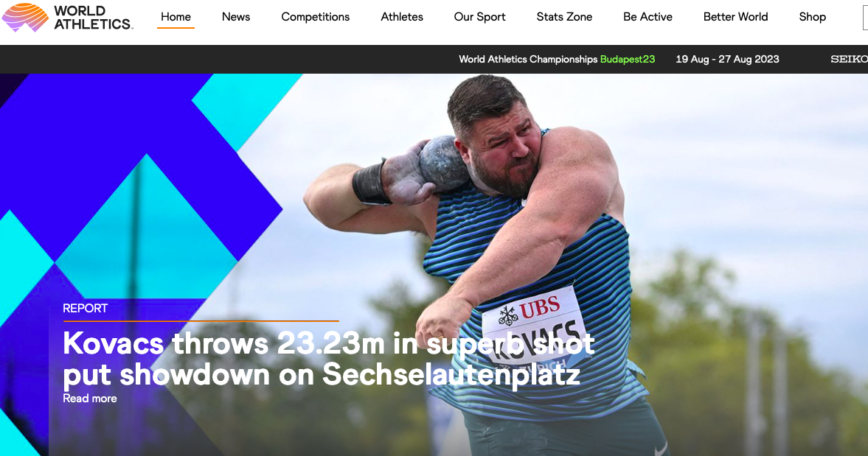Image resolution: width=868 pixels, height=456 pixels.
Task: Open the Better World section
Action: pyautogui.click(x=735, y=17)
